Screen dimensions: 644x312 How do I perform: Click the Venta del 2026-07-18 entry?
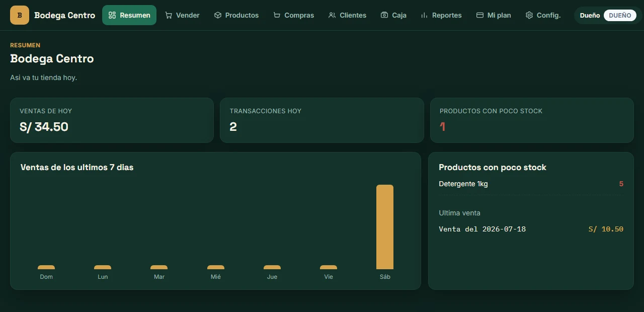click(482, 229)
